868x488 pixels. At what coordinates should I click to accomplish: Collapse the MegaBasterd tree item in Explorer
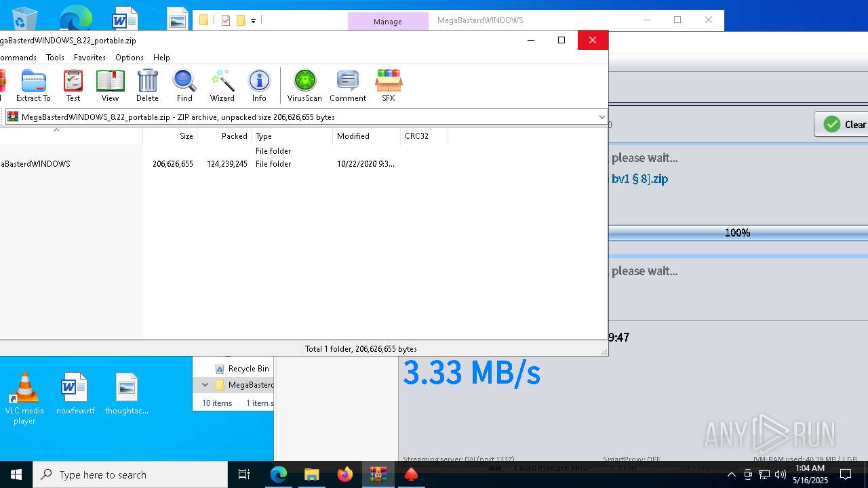click(x=205, y=385)
